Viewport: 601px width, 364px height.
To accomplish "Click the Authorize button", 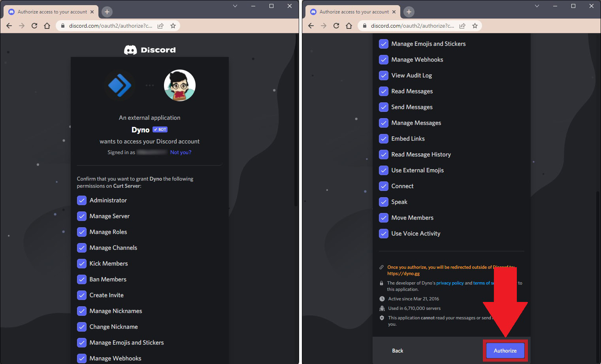I will pyautogui.click(x=505, y=351).
